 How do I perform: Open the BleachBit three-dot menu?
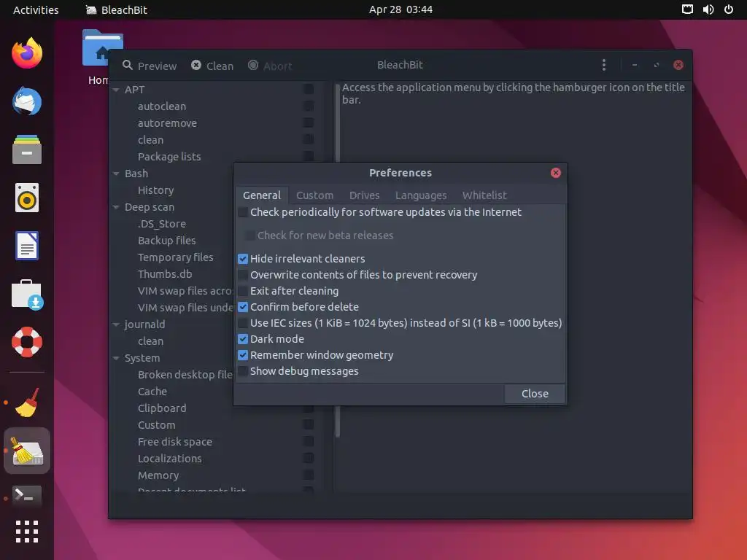pos(603,65)
